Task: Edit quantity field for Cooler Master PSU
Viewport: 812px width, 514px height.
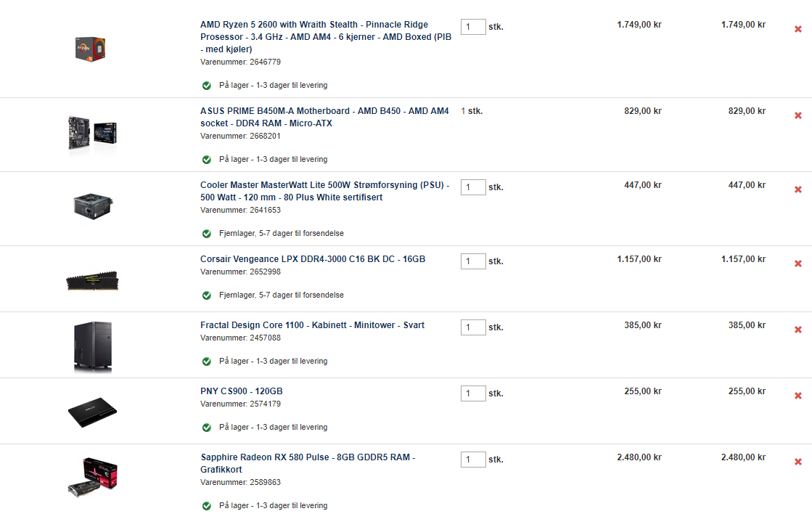Action: tap(473, 187)
